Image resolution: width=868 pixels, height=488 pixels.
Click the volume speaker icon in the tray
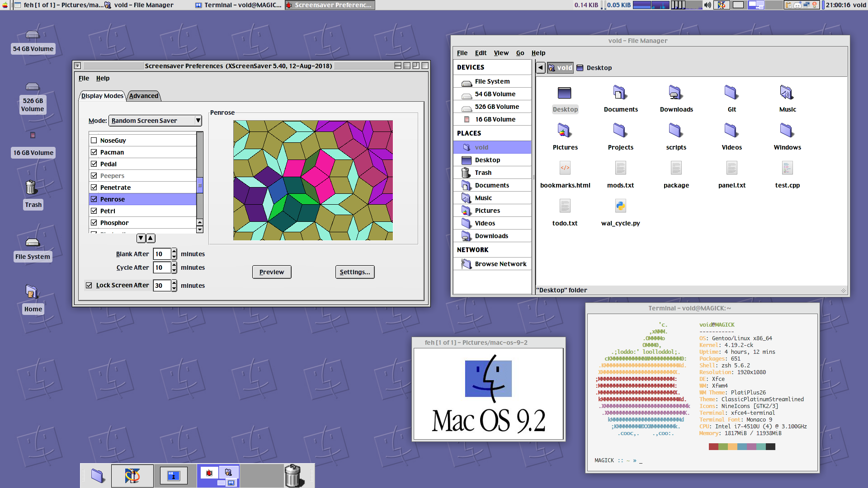[707, 5]
